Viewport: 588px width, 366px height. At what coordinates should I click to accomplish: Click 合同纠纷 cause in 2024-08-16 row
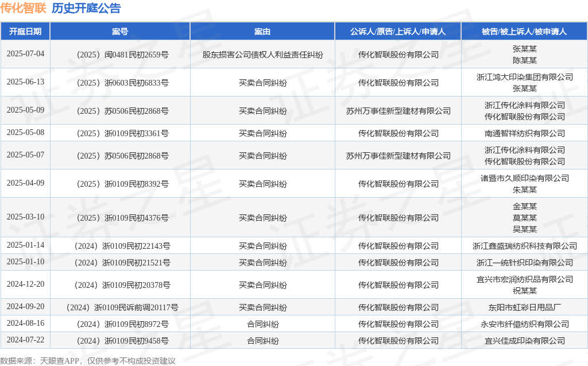point(262,324)
